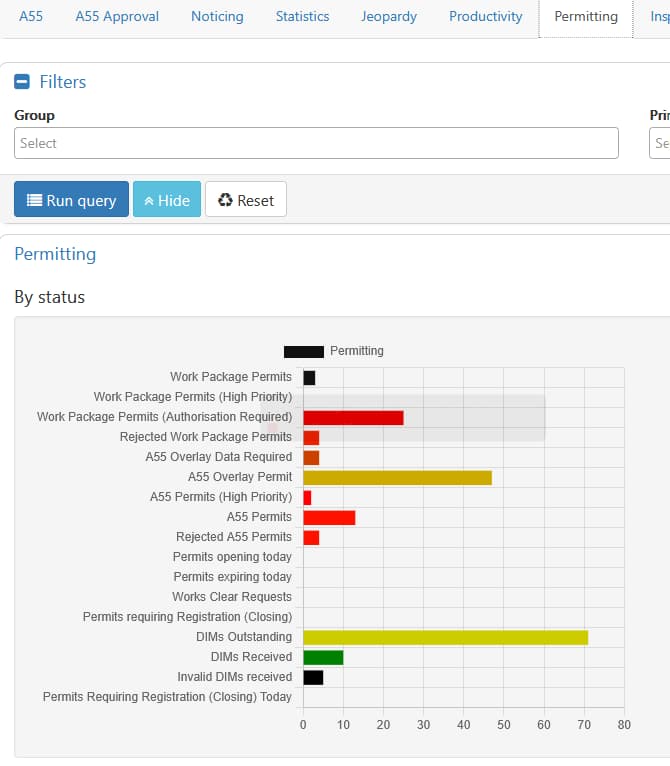
Task: Click the Run query button
Action: [x=71, y=200]
